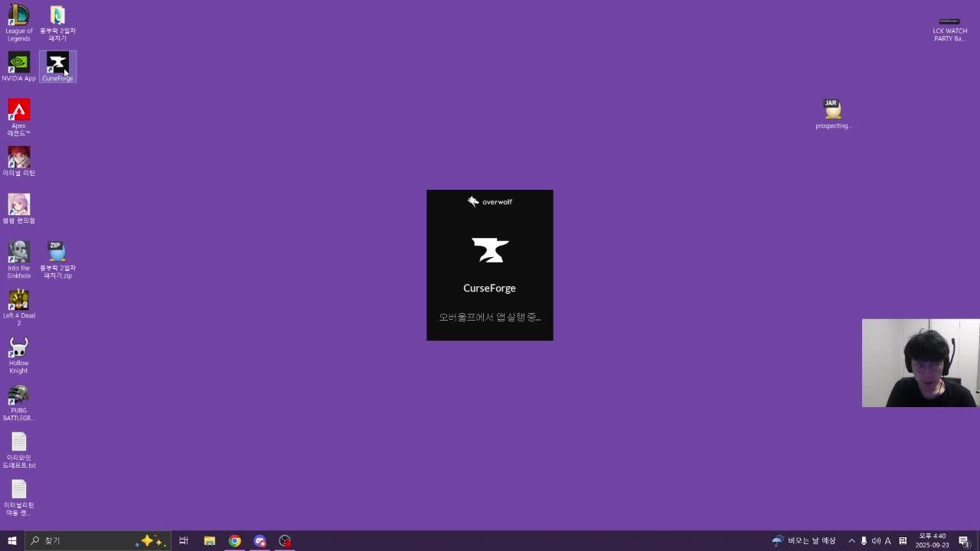Select the NVIDIA App desktop icon
The height and width of the screenshot is (551, 980).
click(x=18, y=64)
